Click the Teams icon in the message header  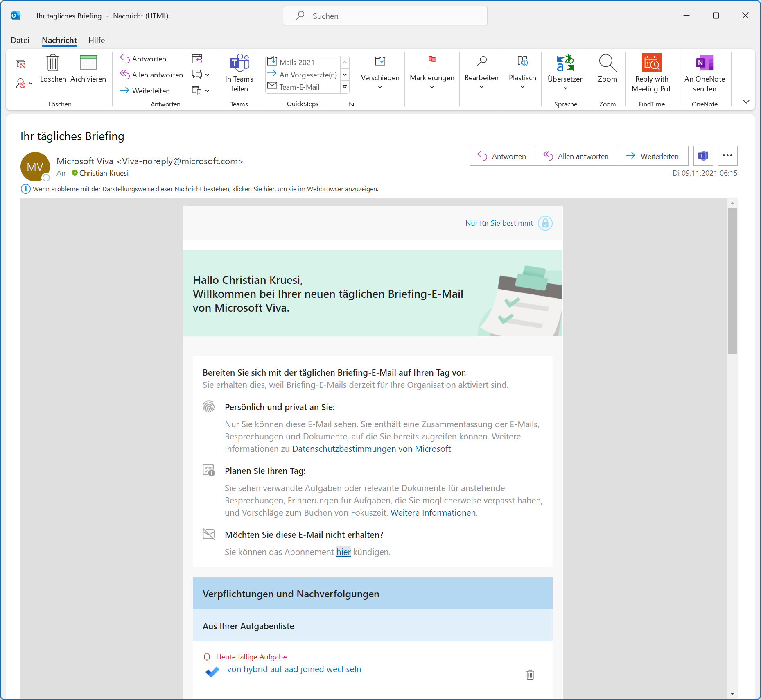703,156
